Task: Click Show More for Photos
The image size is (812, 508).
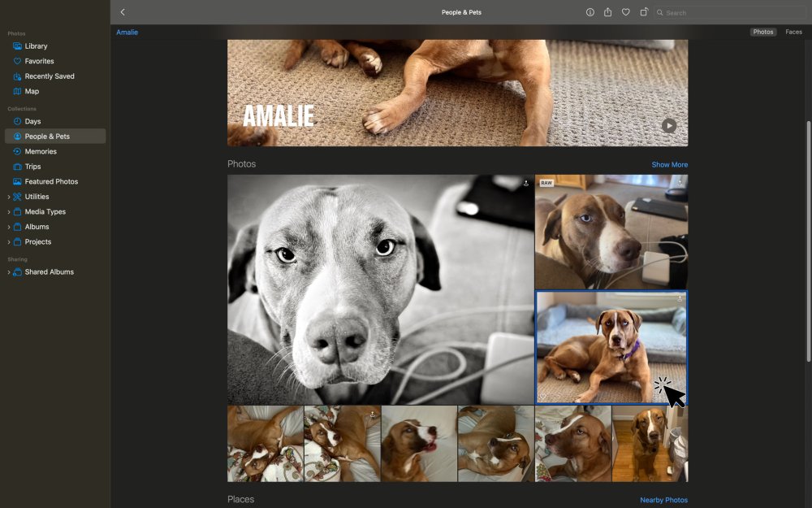Action: [x=670, y=165]
